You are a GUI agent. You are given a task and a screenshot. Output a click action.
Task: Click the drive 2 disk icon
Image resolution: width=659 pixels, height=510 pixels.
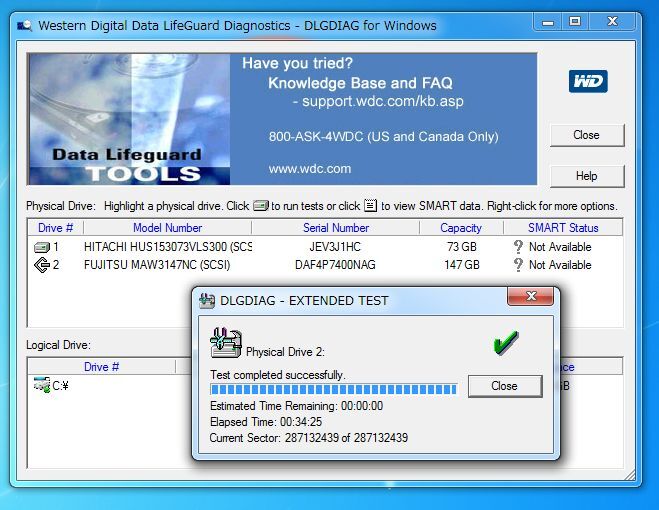[x=42, y=265]
